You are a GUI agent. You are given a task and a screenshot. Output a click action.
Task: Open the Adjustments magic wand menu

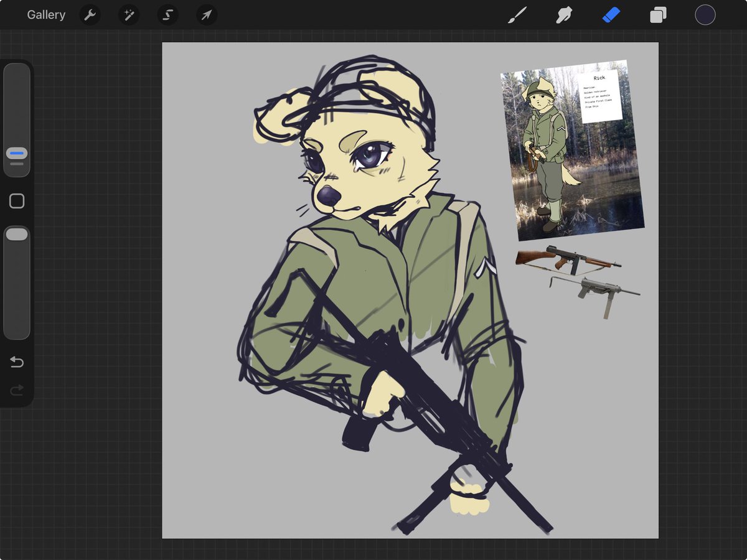click(x=129, y=15)
